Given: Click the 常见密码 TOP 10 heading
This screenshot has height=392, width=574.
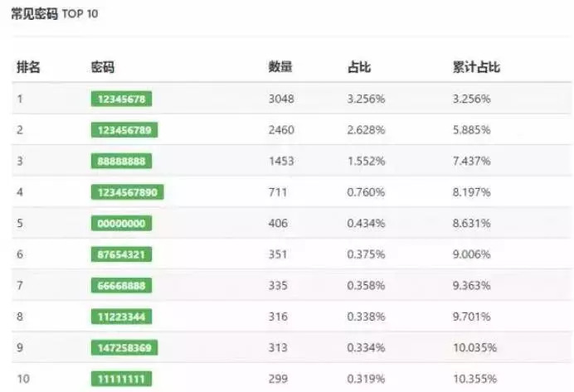Looking at the screenshot, I should click(x=55, y=14).
